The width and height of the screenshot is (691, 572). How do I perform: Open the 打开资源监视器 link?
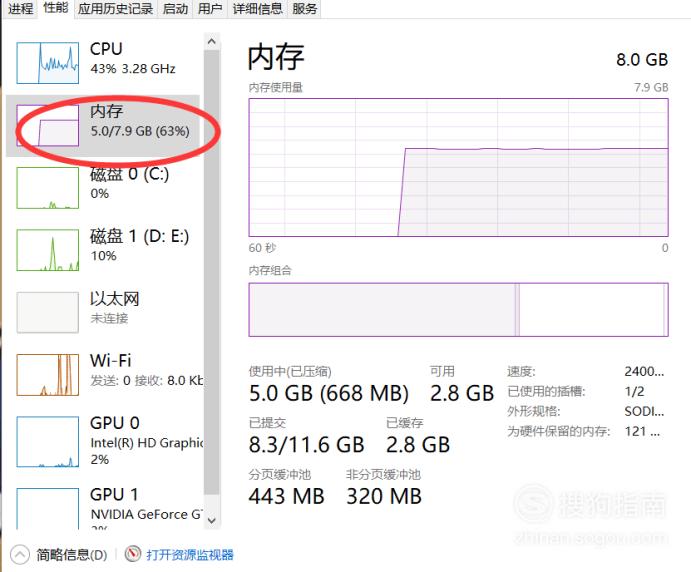190,555
